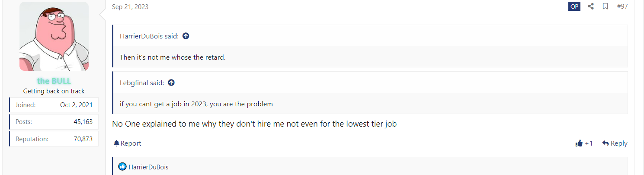The height and width of the screenshot is (175, 644).
Task: Jump to HarrierDuBois's quoted post via arrow icon
Action: pyautogui.click(x=186, y=36)
